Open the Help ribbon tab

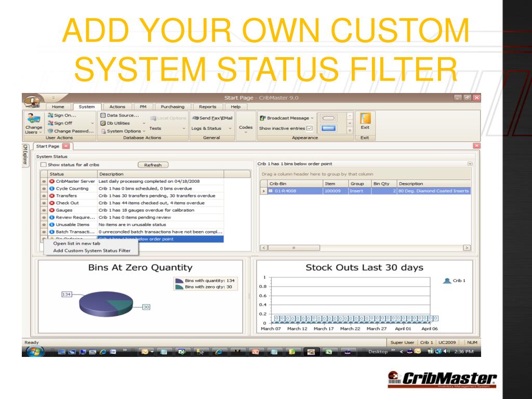(235, 107)
